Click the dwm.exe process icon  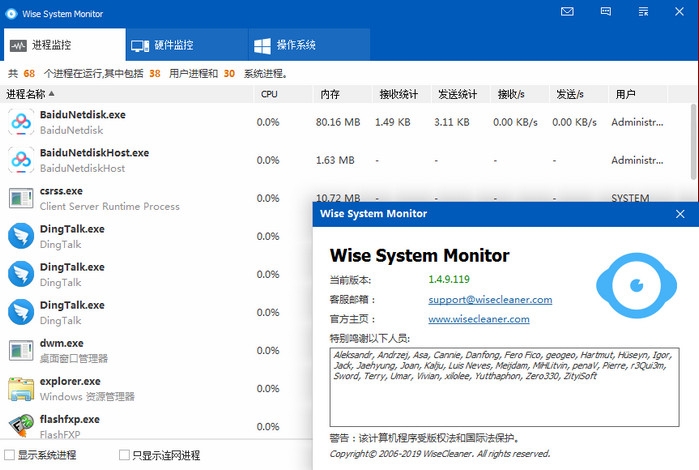tap(21, 350)
